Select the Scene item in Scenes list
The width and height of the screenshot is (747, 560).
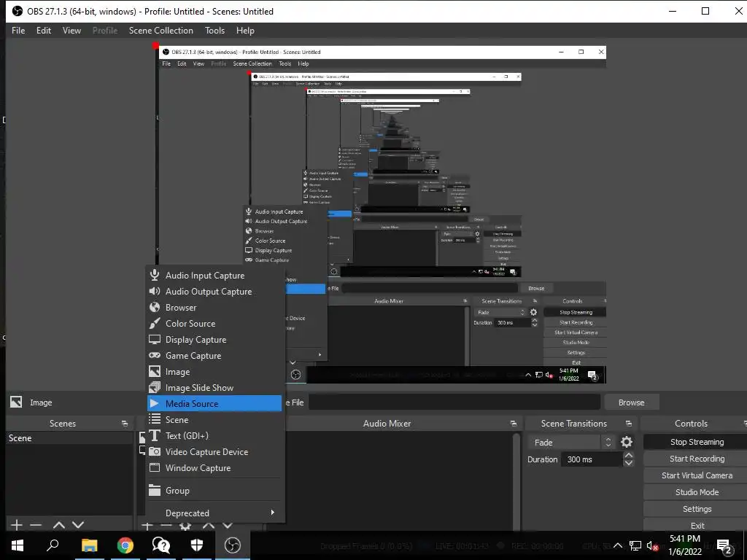click(x=69, y=438)
